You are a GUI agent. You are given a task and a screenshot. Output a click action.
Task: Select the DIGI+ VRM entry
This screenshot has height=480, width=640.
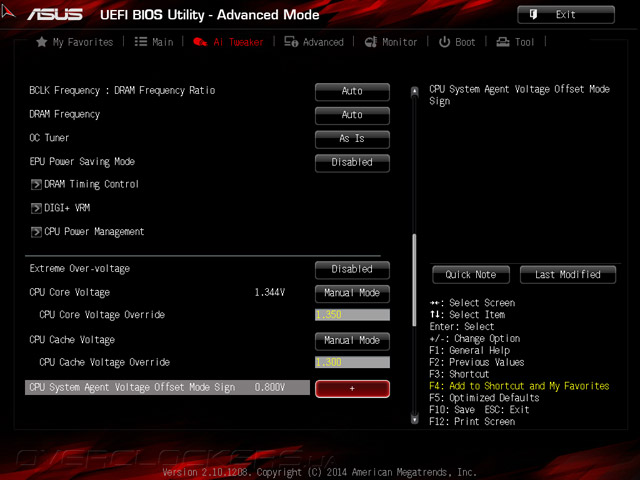[67, 208]
